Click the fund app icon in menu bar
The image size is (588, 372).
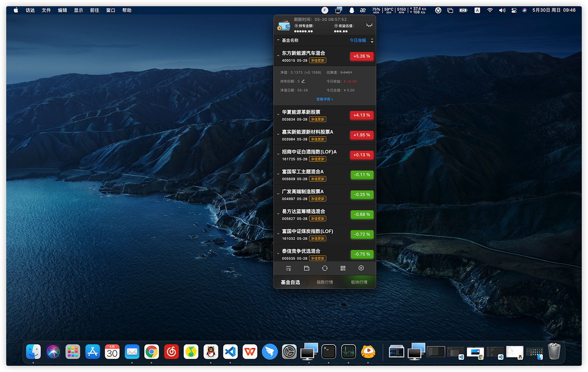pyautogui.click(x=325, y=10)
